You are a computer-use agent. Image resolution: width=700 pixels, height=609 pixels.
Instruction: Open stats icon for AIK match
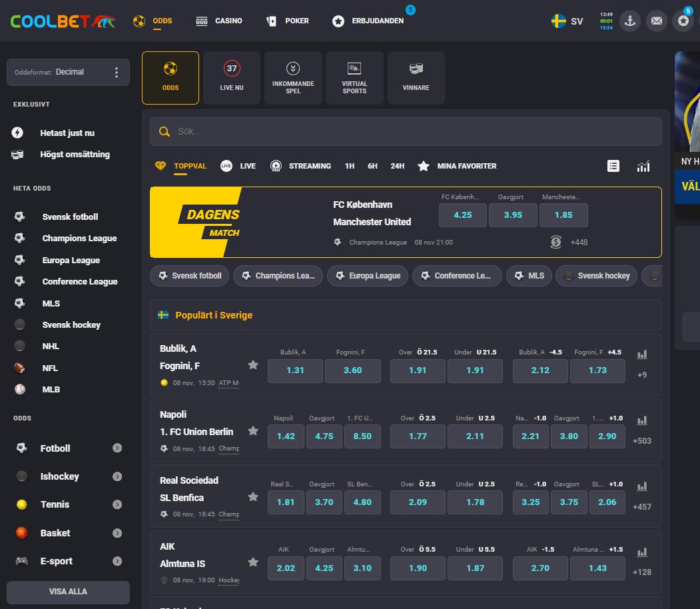pos(642,552)
